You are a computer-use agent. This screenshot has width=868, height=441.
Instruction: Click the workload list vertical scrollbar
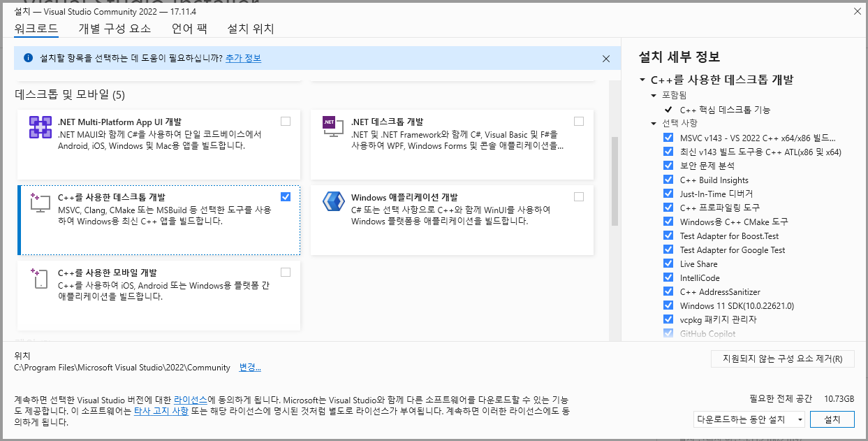[615, 181]
